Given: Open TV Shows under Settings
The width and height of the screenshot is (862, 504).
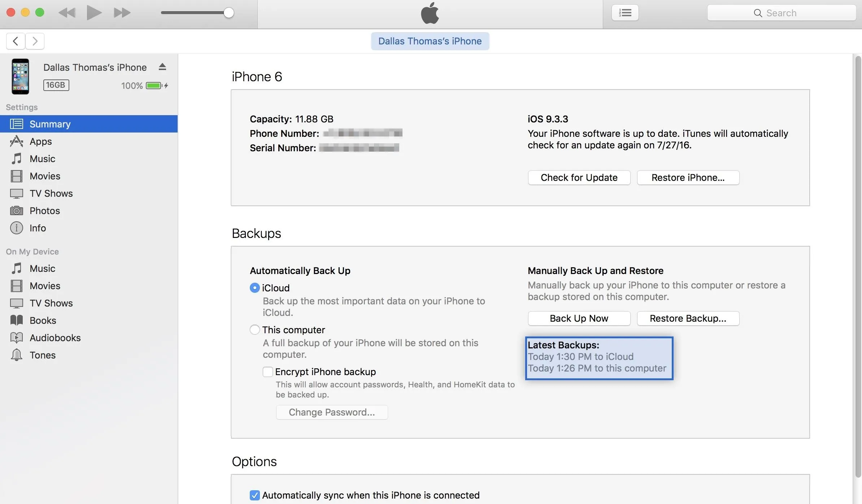Looking at the screenshot, I should click(89, 193).
